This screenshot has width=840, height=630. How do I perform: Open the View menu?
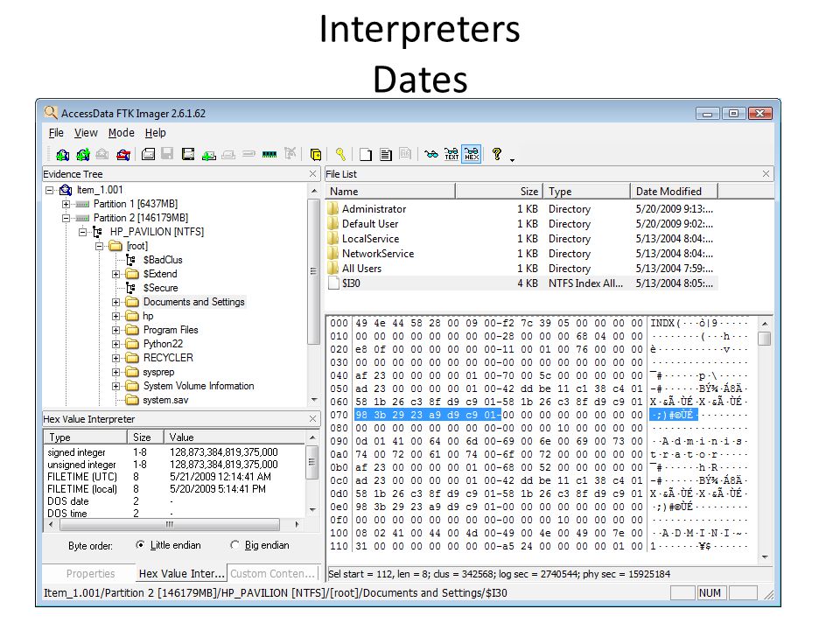pyautogui.click(x=86, y=133)
